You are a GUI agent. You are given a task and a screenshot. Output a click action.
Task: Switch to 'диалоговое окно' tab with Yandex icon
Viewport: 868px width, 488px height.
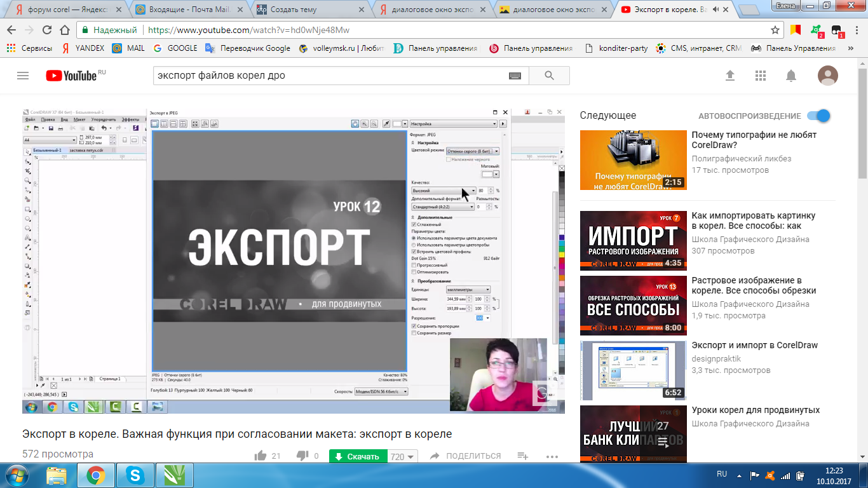click(430, 10)
